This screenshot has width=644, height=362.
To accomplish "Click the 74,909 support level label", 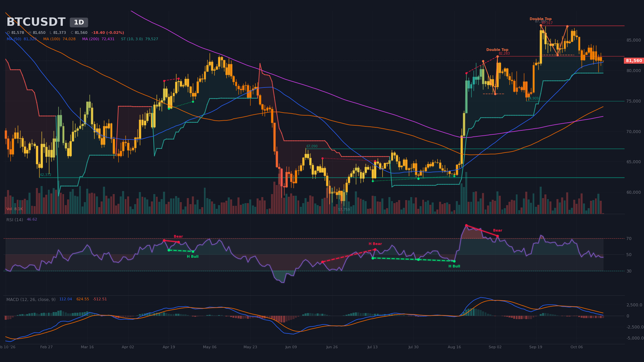I will tap(533, 98).
